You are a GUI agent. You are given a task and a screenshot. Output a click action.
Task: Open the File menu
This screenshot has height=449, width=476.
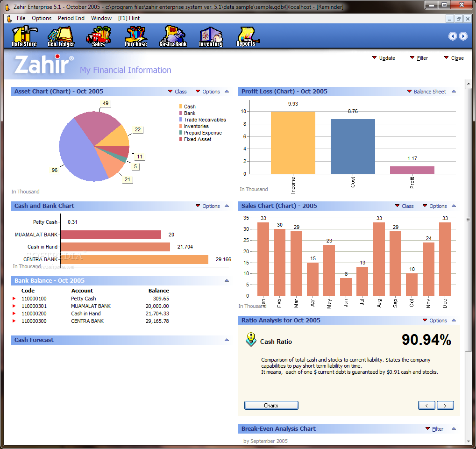tap(21, 18)
